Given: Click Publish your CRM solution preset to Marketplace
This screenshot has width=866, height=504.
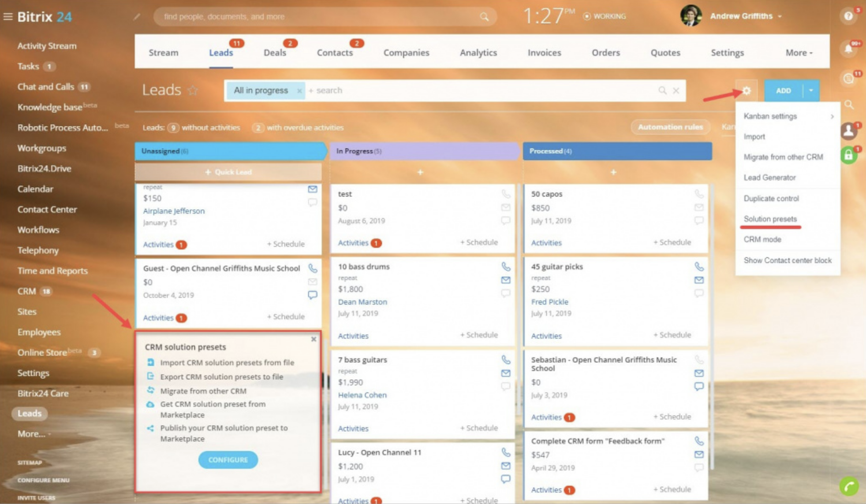Looking at the screenshot, I should click(224, 433).
